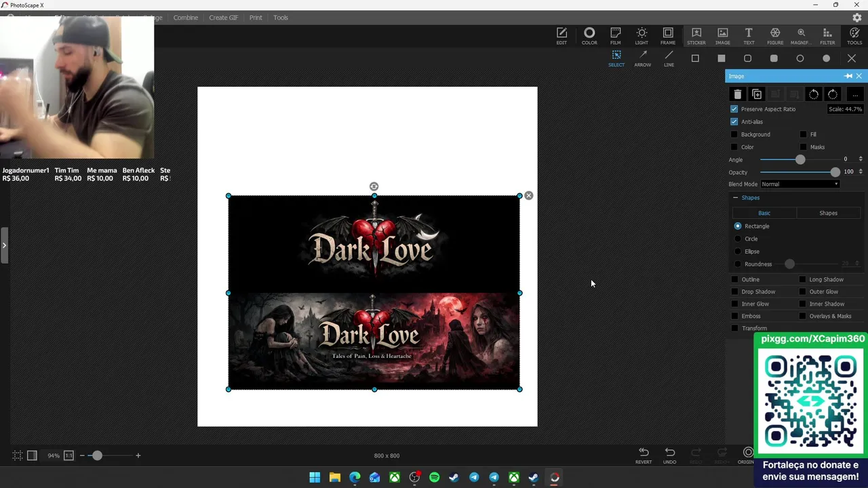Enable the Fill checkbox
Screen dimensions: 868x488
804,134
